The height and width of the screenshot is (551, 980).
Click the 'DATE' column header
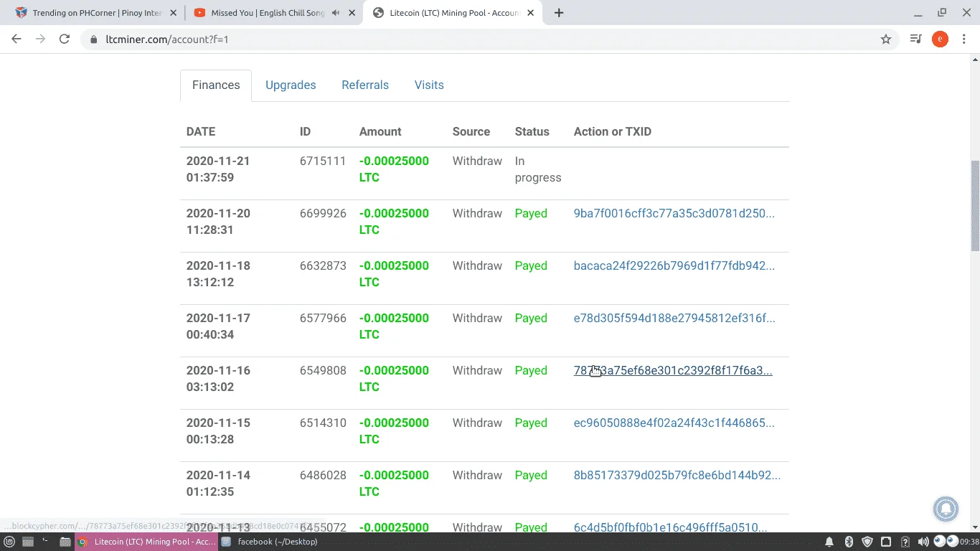pyautogui.click(x=201, y=132)
